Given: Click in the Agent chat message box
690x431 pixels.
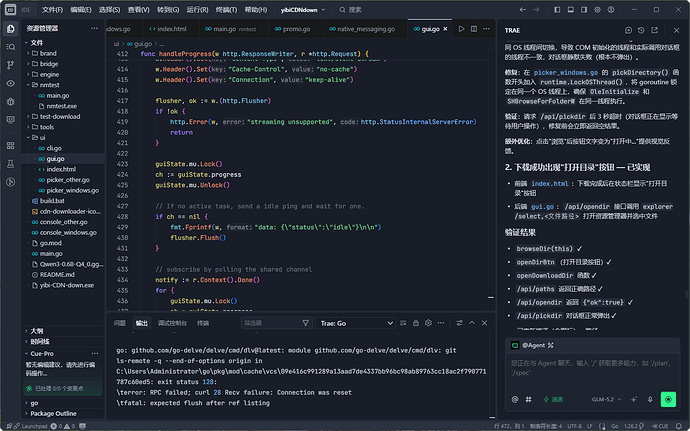Looking at the screenshot, I should 591,372.
